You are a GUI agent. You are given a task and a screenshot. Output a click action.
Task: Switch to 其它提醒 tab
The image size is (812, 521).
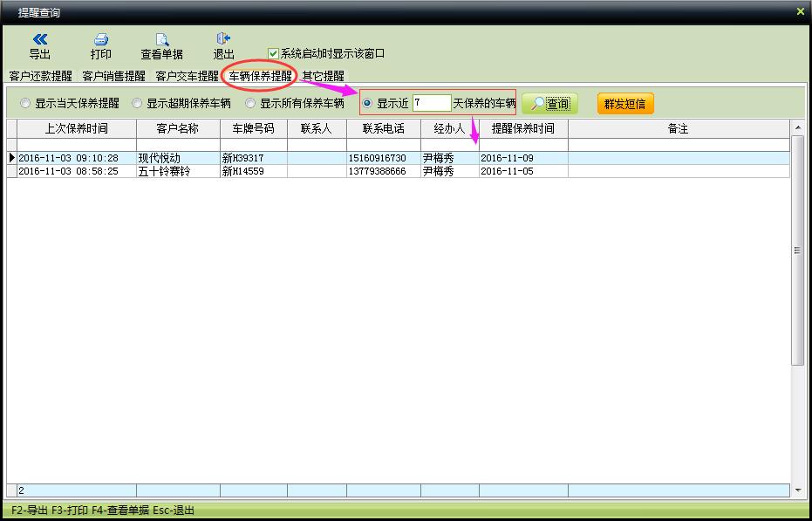[323, 76]
